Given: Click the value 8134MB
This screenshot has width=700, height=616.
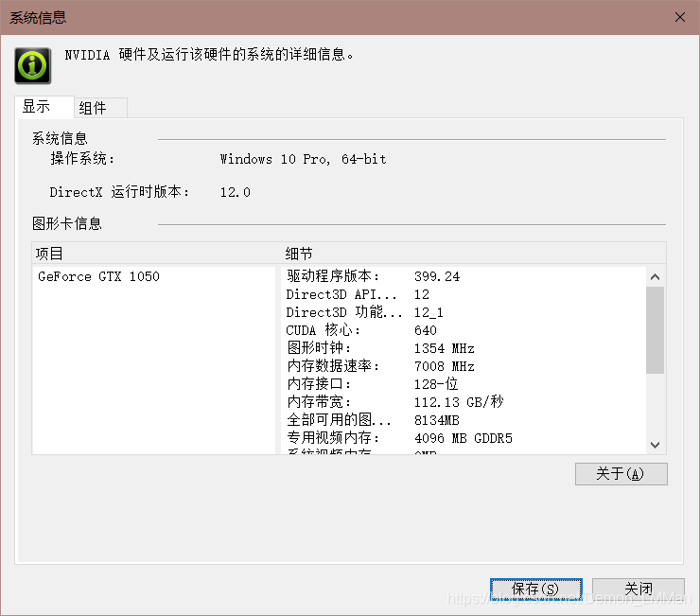Looking at the screenshot, I should coord(437,420).
